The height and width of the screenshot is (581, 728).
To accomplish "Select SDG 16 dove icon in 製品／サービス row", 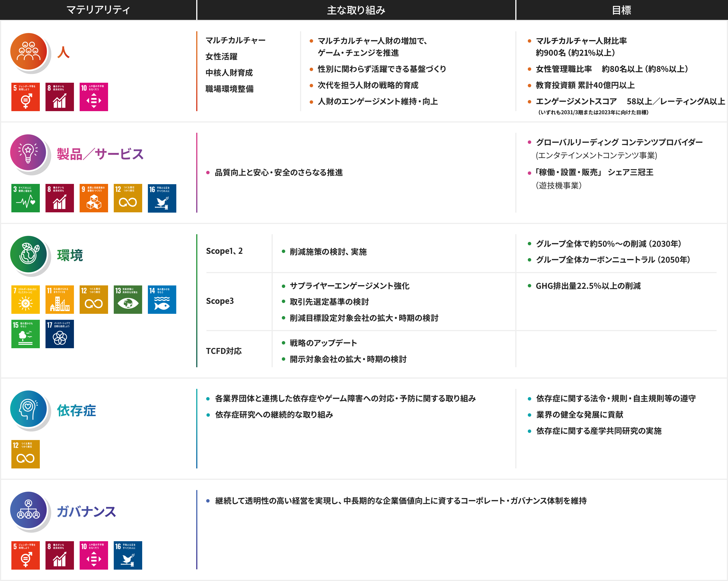I will pyautogui.click(x=162, y=198).
